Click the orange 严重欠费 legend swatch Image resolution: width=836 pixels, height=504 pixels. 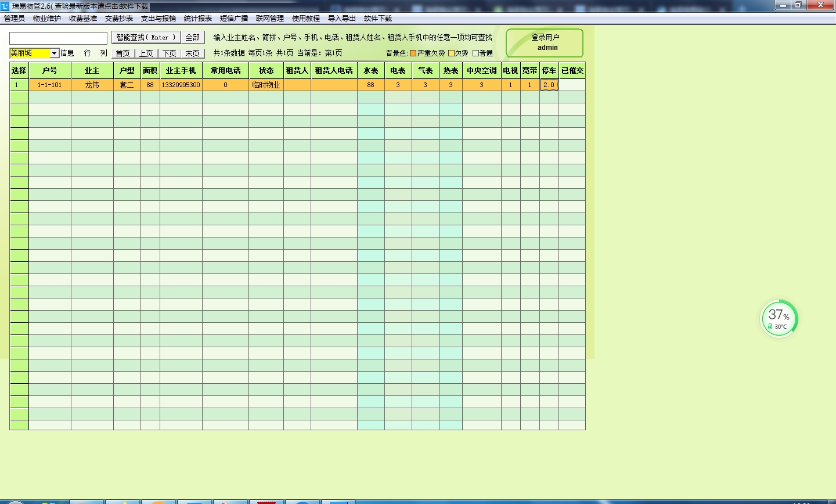point(413,53)
